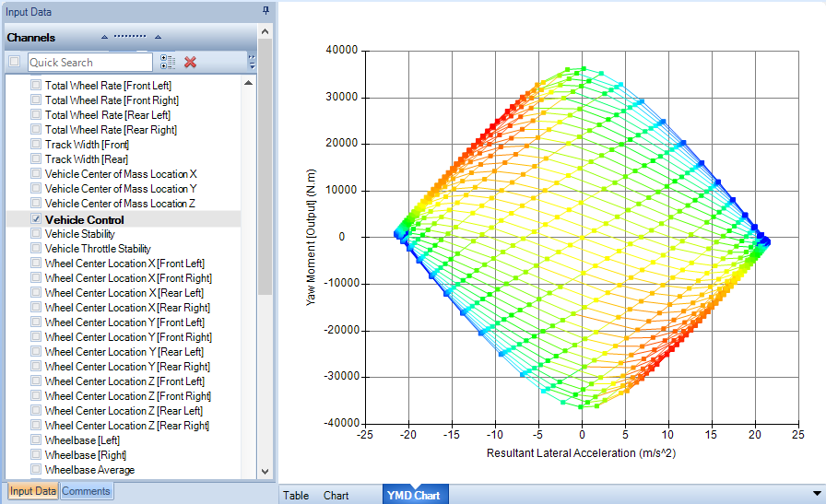Toggle the select-all checkbox beside Quick Search
This screenshot has width=826, height=504.
(x=14, y=62)
